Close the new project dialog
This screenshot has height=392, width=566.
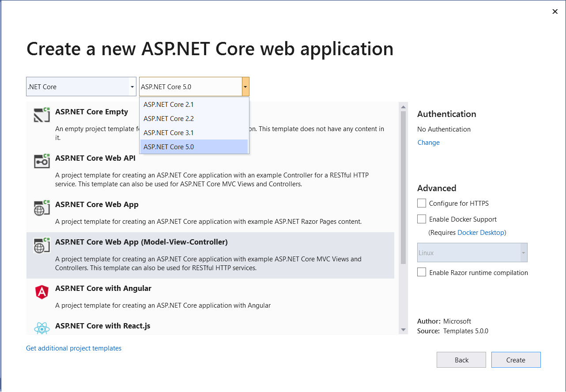[x=555, y=11]
